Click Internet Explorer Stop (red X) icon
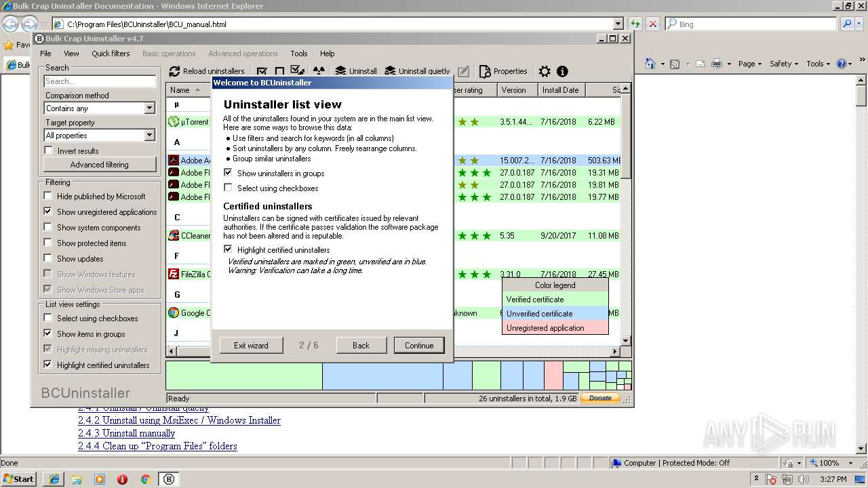 [x=653, y=24]
